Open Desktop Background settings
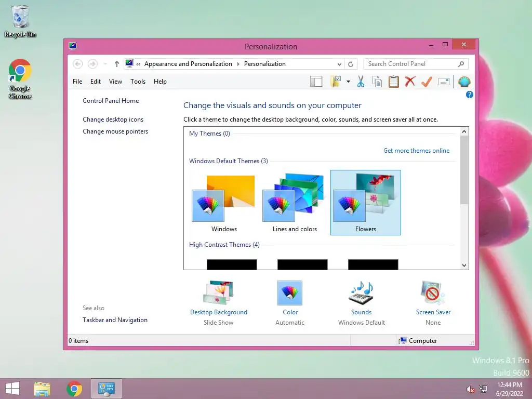The width and height of the screenshot is (532, 399). coord(219,303)
